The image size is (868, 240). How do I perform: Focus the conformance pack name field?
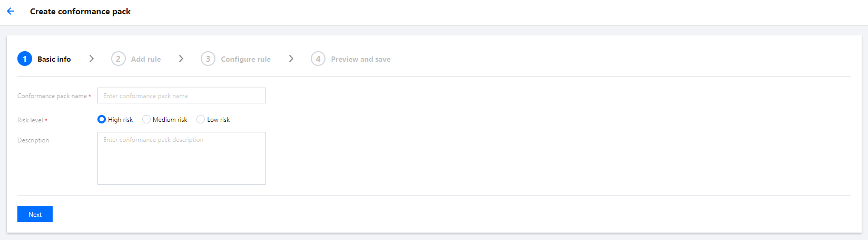pos(182,95)
